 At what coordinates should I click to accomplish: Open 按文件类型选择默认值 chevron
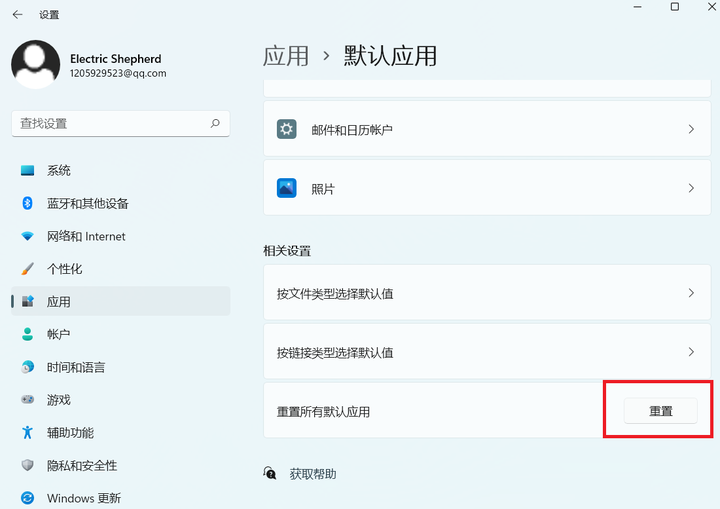691,293
